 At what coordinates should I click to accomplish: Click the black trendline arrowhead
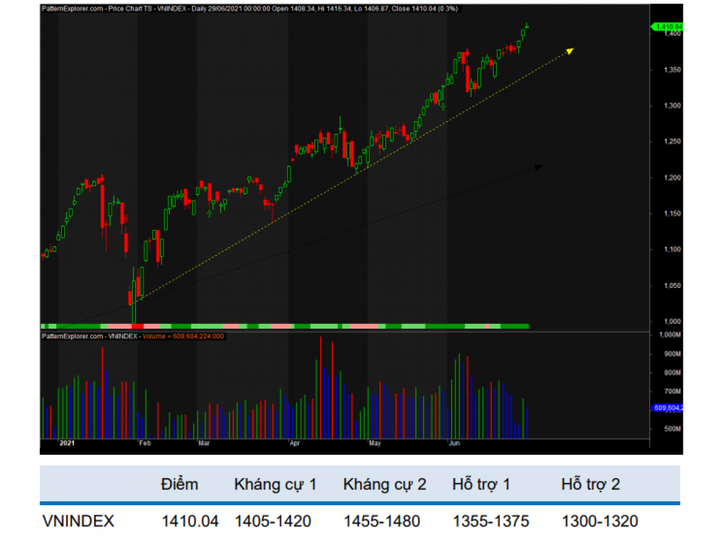click(540, 167)
